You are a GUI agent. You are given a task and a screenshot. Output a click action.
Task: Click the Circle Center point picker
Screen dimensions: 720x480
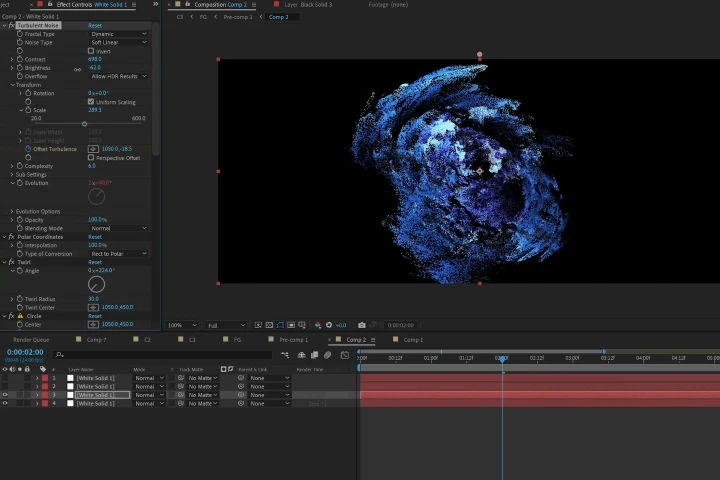click(x=93, y=324)
